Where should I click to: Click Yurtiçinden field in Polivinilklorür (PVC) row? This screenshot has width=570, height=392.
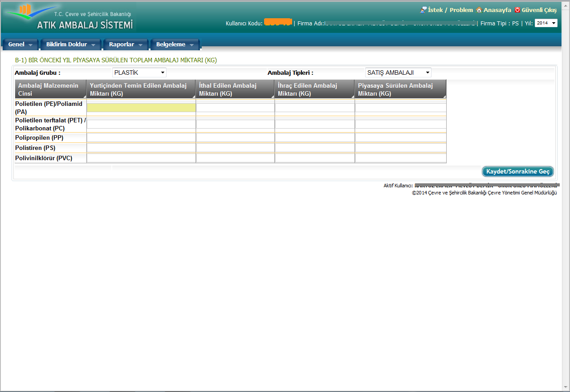tap(141, 158)
